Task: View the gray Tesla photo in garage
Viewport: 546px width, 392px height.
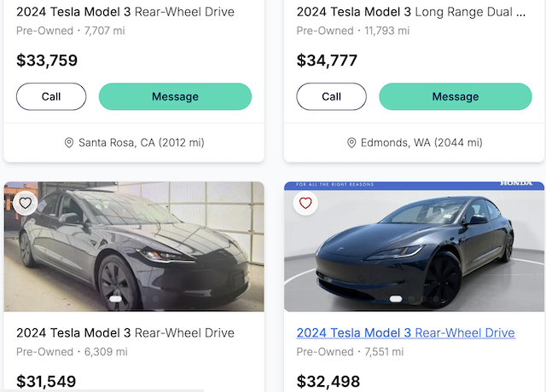Action: pyautogui.click(x=134, y=246)
